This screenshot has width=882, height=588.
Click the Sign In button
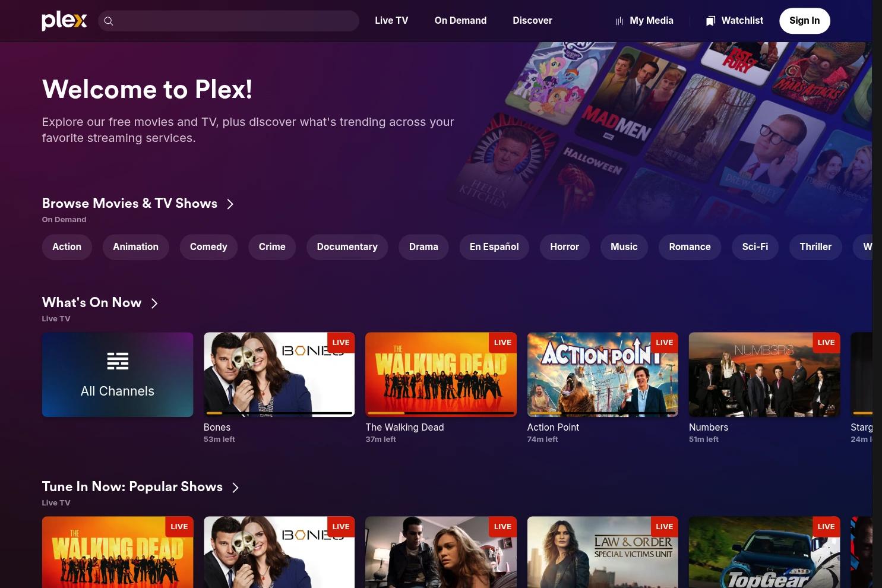804,21
